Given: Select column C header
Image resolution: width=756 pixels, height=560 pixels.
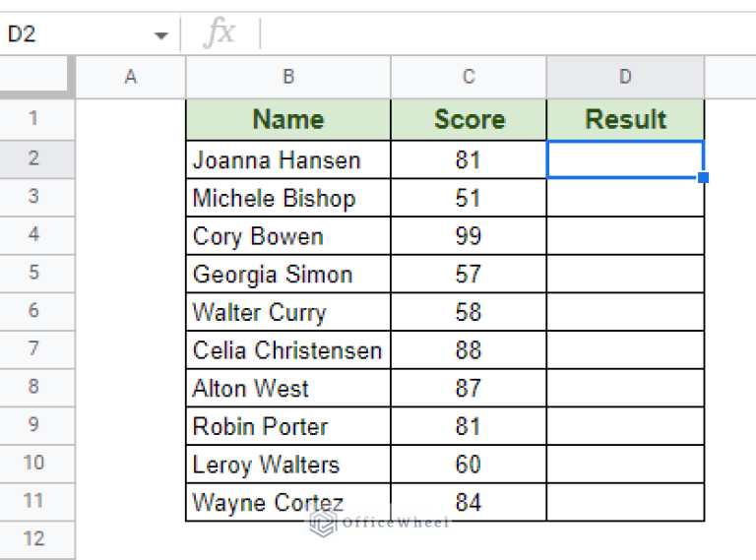Looking at the screenshot, I should pos(469,77).
